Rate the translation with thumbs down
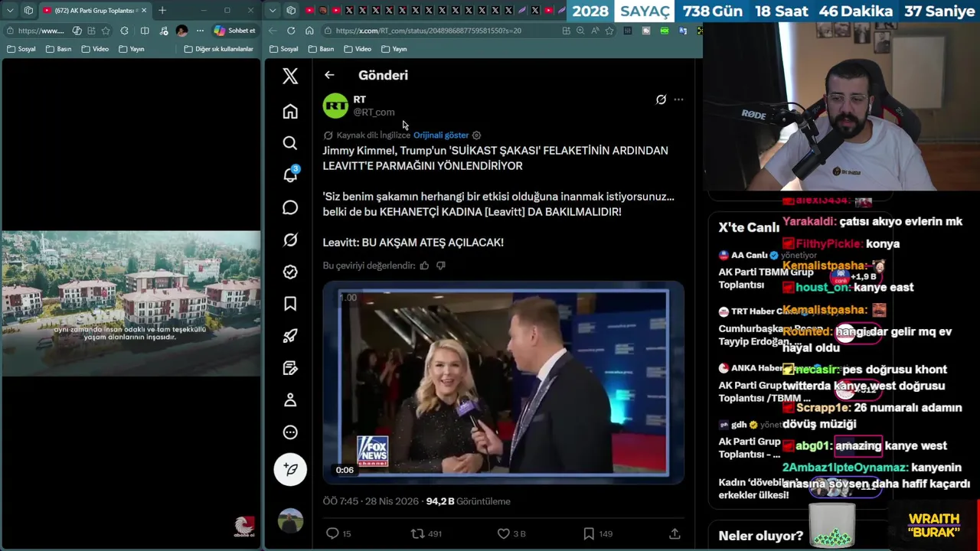This screenshot has width=980, height=551. (441, 266)
